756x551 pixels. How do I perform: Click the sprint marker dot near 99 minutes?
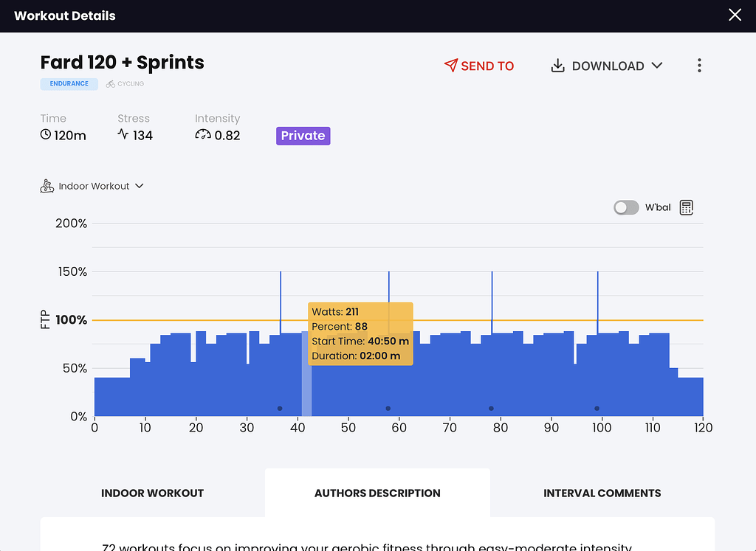tap(597, 408)
